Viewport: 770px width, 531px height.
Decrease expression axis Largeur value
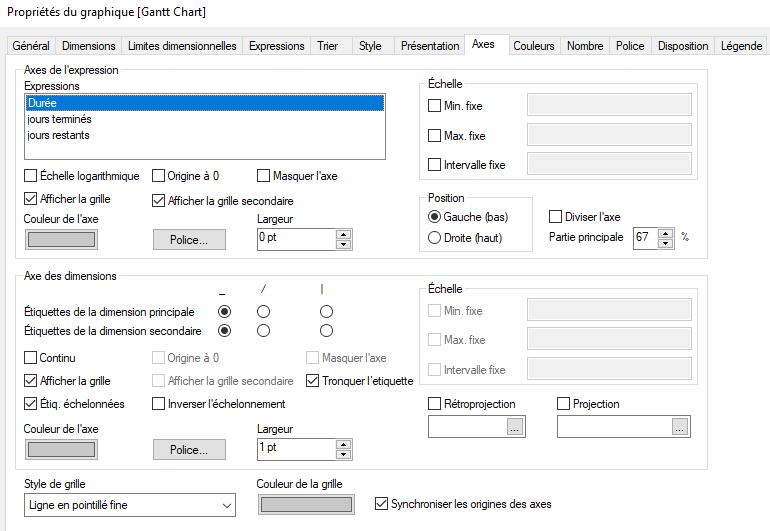tap(344, 245)
